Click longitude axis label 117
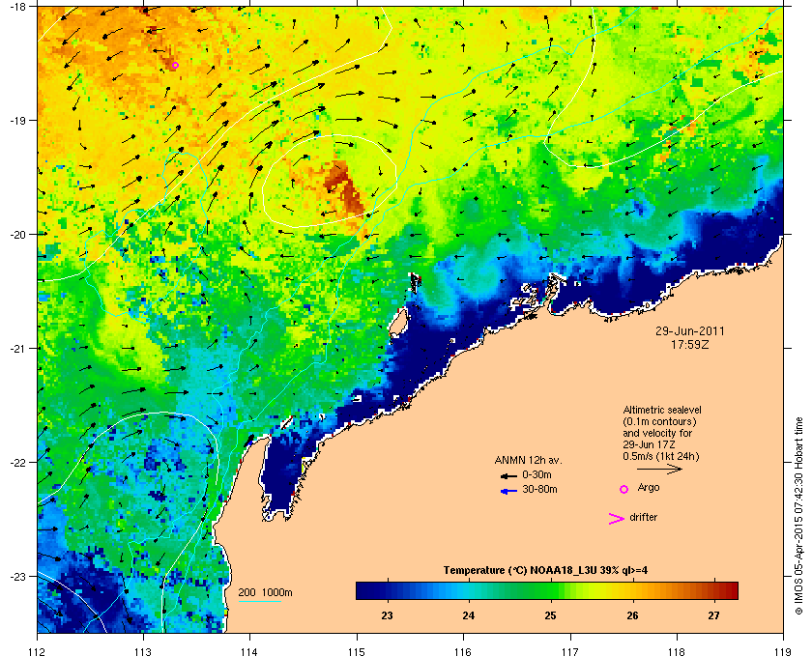Screen dimensions: 812x657 570,651
